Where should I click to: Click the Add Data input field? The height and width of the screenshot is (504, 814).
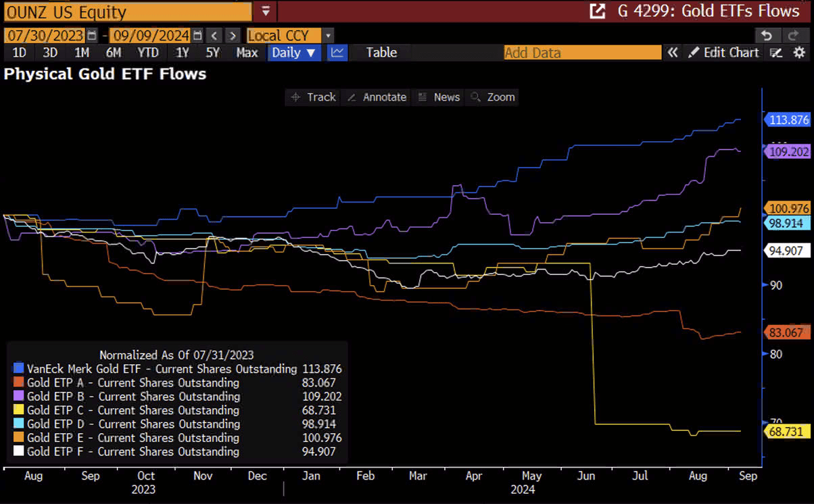point(582,53)
